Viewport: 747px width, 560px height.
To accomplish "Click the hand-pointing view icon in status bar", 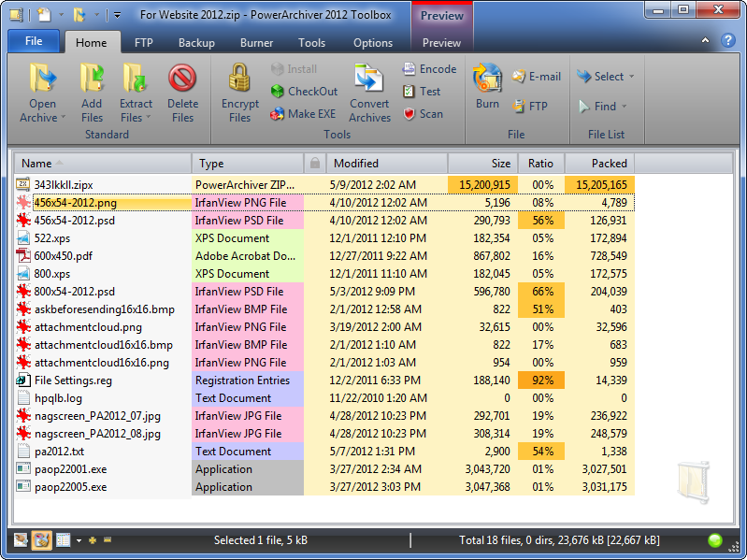I will (x=21, y=540).
